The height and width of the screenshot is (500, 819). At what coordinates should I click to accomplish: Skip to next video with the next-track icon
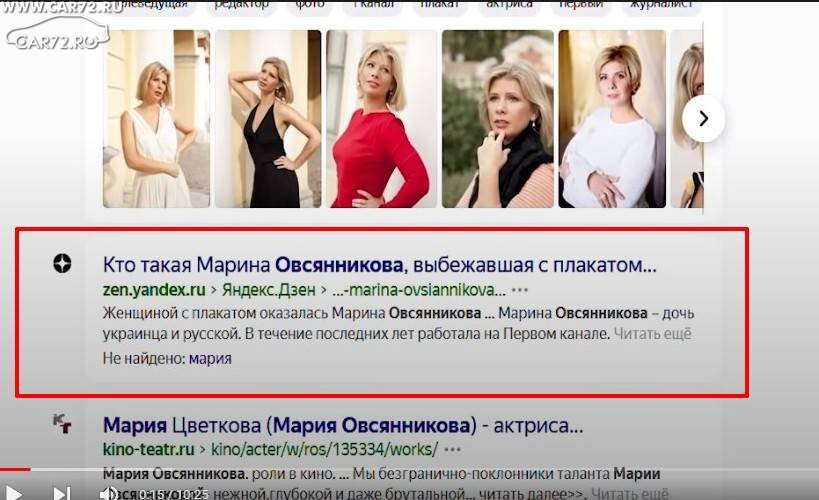[x=62, y=493]
